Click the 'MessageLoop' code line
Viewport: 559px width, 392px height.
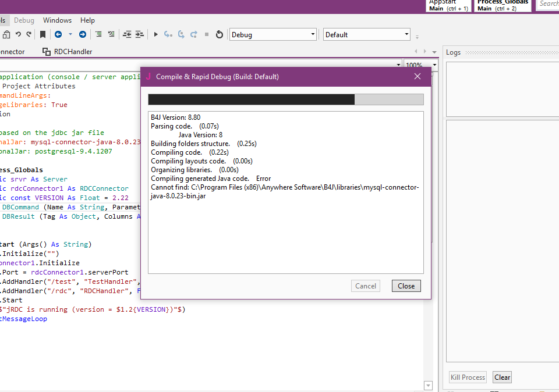23,319
